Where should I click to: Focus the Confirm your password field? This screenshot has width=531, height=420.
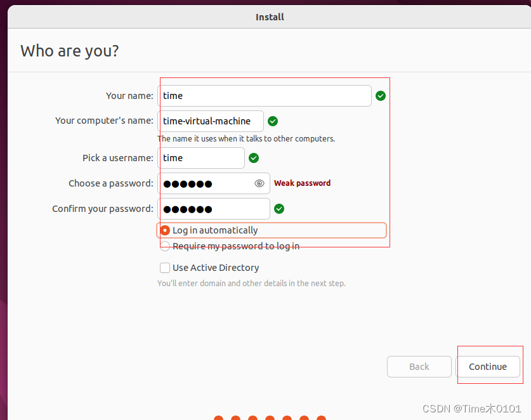click(214, 209)
